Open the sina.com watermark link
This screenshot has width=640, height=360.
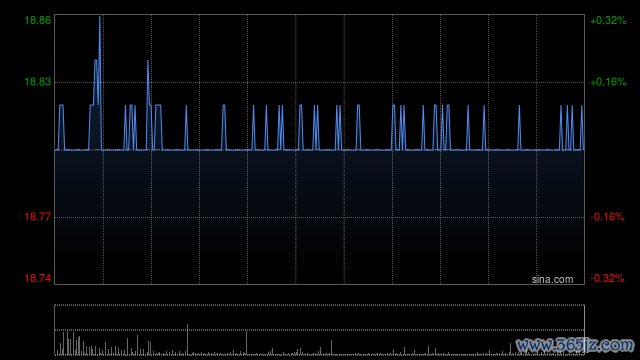tap(552, 279)
